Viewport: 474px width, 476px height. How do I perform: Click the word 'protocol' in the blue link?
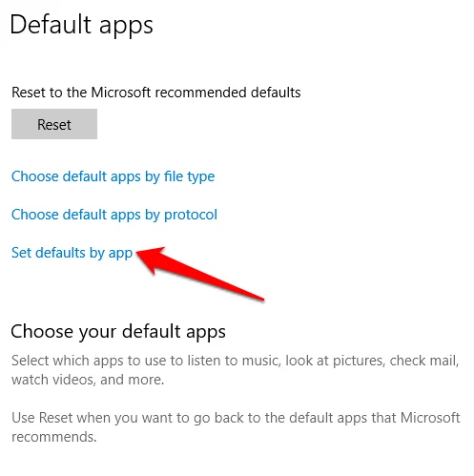(x=191, y=216)
